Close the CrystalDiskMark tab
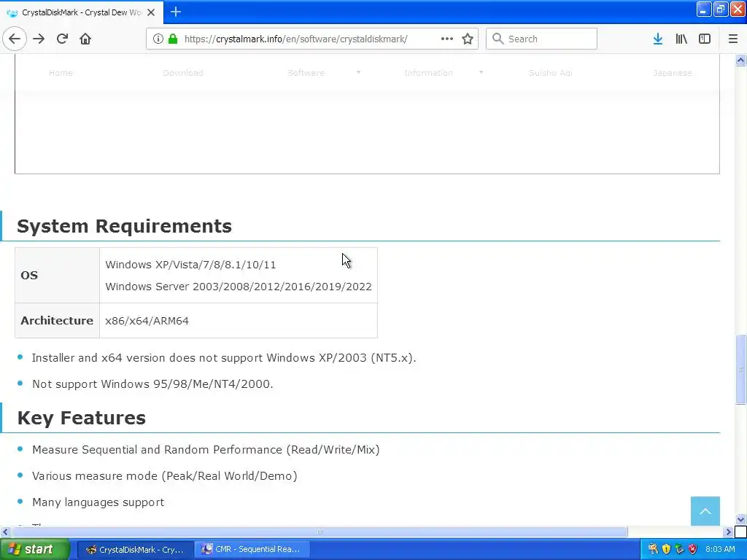747x560 pixels. point(151,12)
